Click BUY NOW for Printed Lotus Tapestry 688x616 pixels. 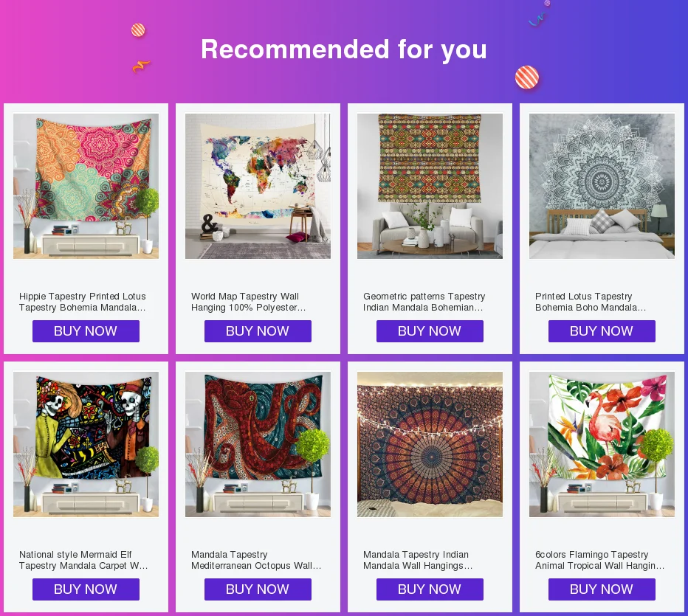pyautogui.click(x=602, y=331)
